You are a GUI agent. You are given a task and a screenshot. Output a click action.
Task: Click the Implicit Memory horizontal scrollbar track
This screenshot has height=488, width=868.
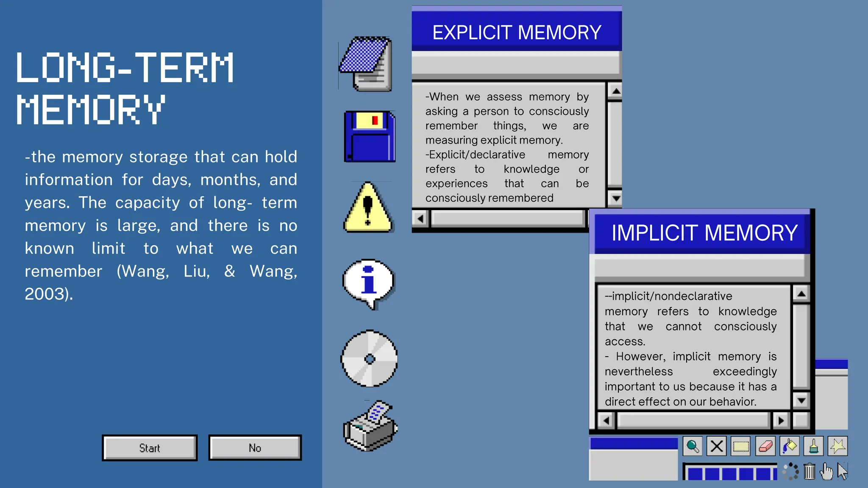[x=694, y=421]
